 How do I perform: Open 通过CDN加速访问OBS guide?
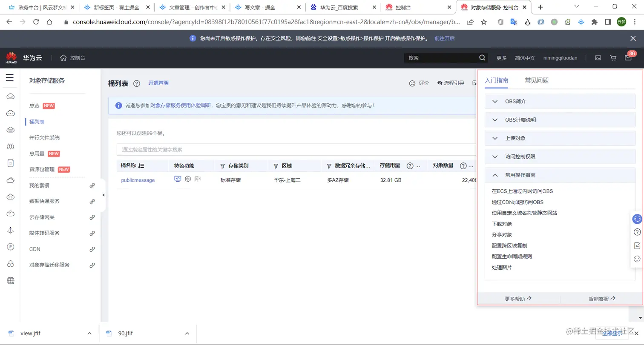point(517,202)
